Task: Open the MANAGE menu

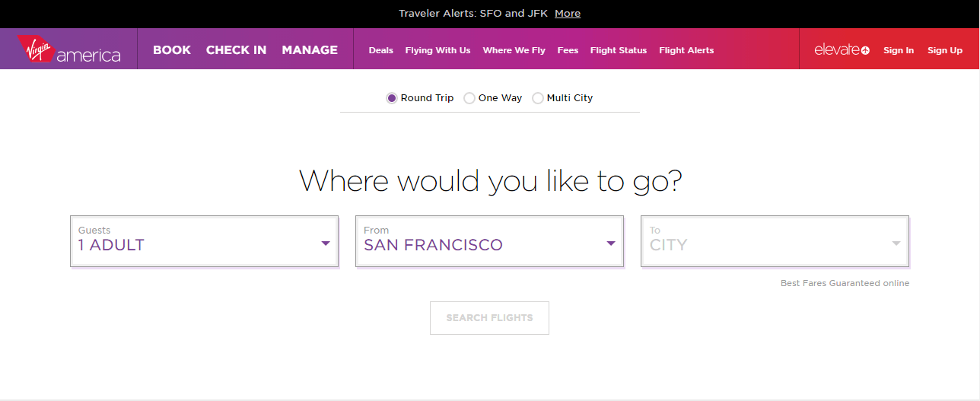Action: pyautogui.click(x=310, y=50)
